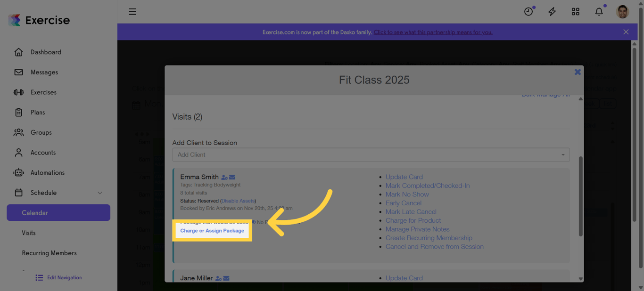Click Jane Miller's Update Card link
The image size is (644, 291).
pyautogui.click(x=404, y=278)
